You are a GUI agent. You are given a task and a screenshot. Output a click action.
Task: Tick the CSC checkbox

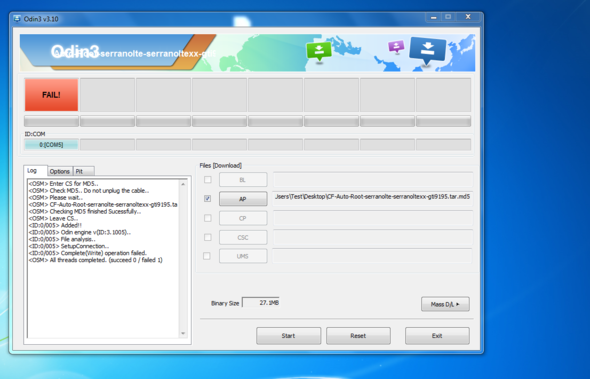(207, 237)
